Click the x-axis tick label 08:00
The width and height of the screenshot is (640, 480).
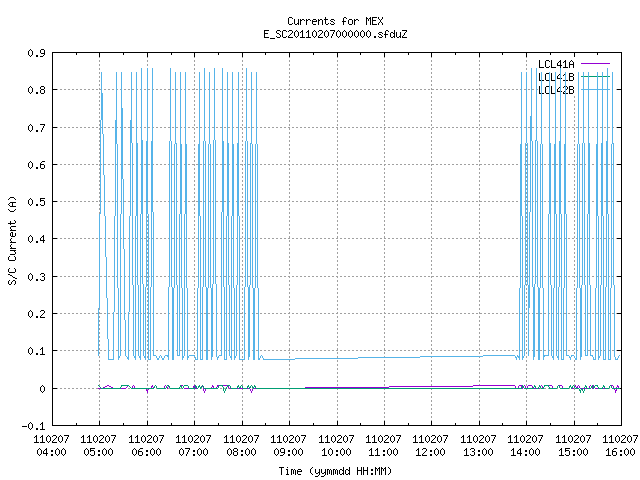coord(241,452)
